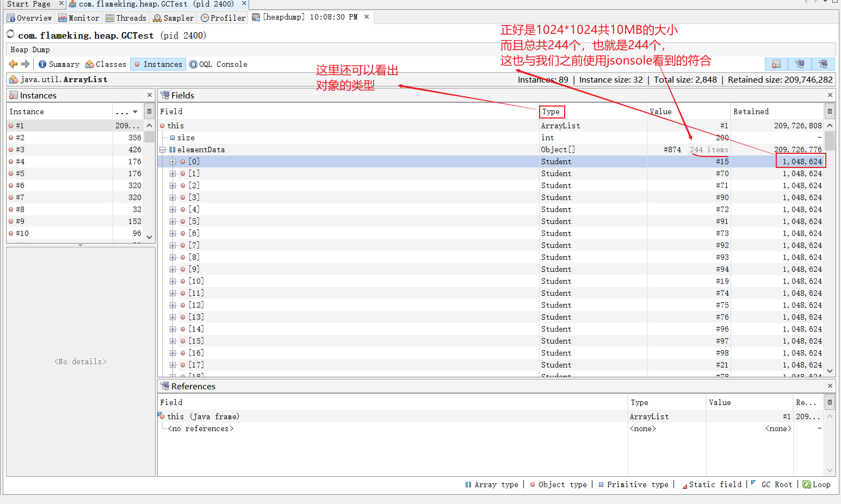Viewport: 841px width, 504px height.
Task: Open Instances table column chooser icon
Action: coord(149,111)
